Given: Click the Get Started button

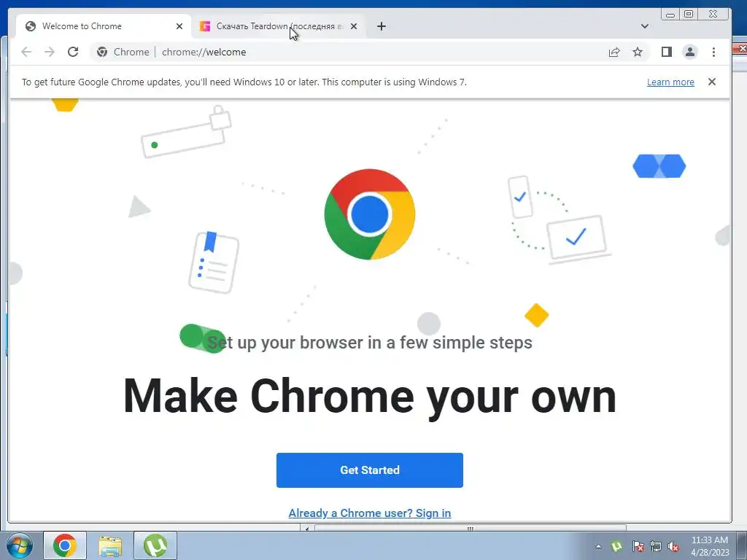Looking at the screenshot, I should pos(370,470).
